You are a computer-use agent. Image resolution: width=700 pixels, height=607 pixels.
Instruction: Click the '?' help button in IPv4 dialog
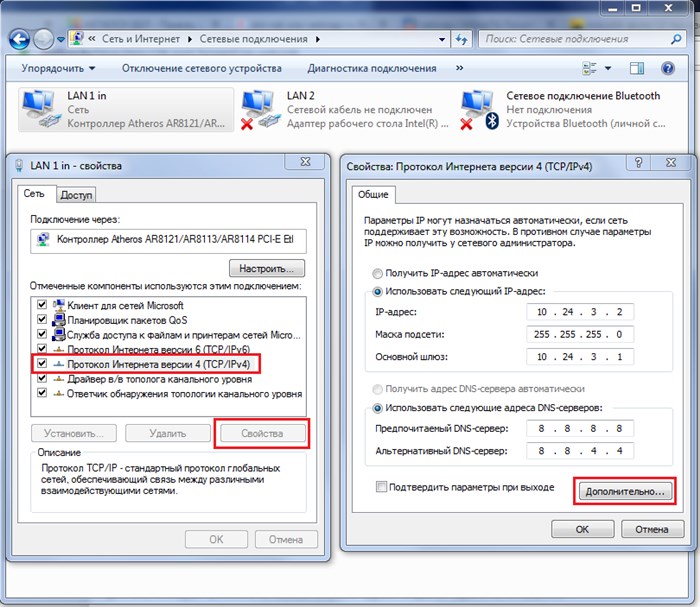tap(639, 162)
